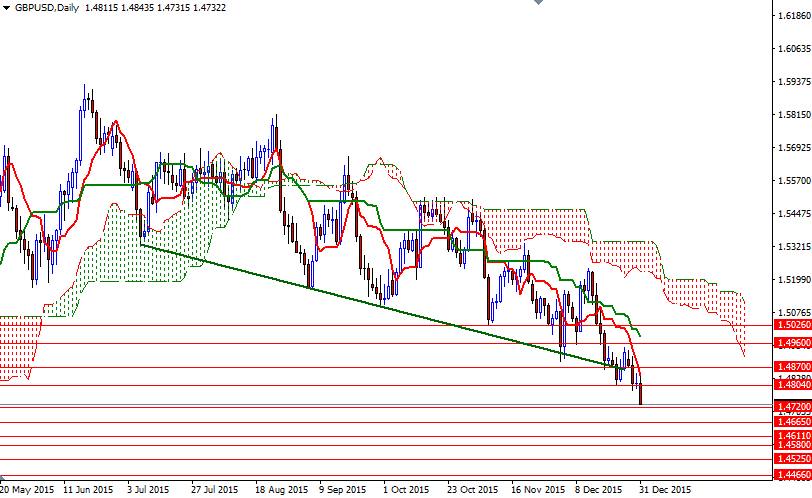The width and height of the screenshot is (812, 498).
Task: Click the high price value 1.48435
Action: pos(137,8)
